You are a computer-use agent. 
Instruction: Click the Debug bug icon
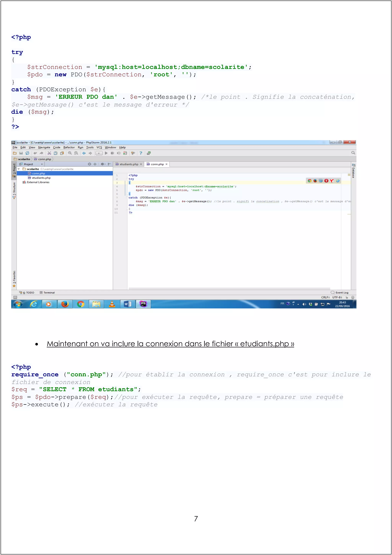tap(113, 153)
